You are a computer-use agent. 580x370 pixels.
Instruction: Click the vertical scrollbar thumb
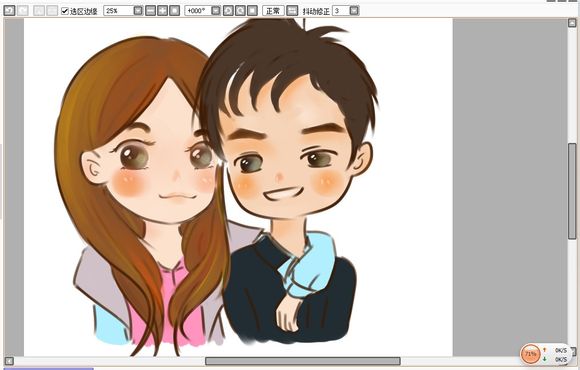coord(572,191)
